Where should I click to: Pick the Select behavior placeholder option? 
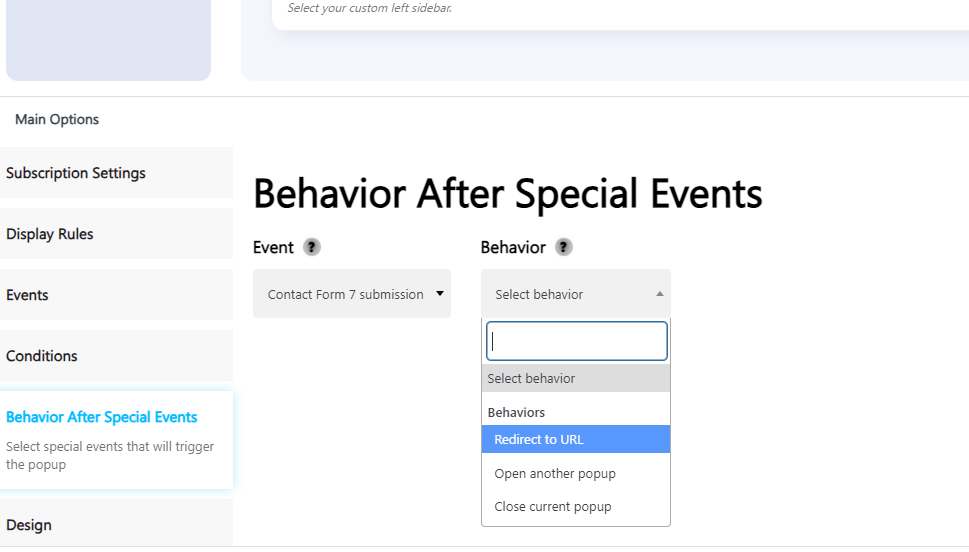(x=576, y=378)
